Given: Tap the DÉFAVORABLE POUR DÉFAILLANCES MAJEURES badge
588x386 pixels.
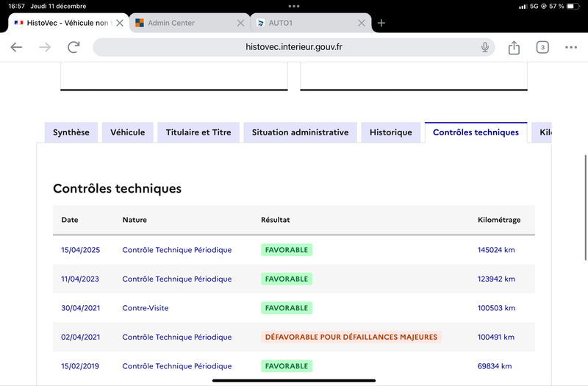Looking at the screenshot, I should tap(351, 337).
